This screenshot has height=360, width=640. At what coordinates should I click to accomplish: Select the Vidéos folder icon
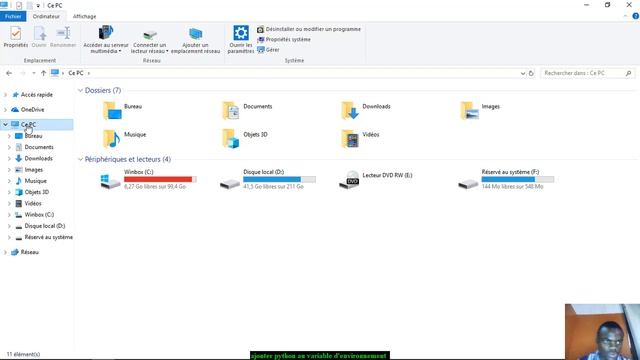click(x=350, y=138)
